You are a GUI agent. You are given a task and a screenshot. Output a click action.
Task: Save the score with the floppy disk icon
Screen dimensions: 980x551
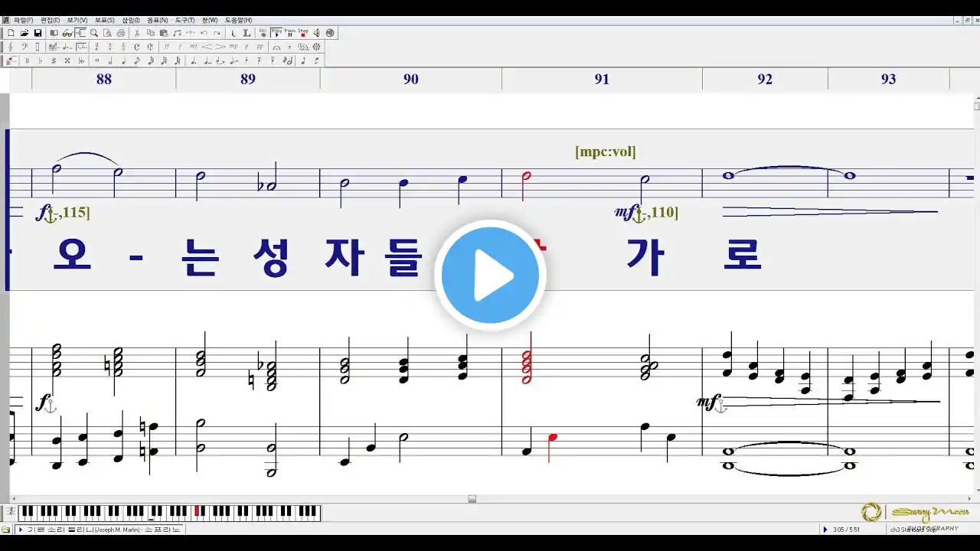[x=38, y=33]
